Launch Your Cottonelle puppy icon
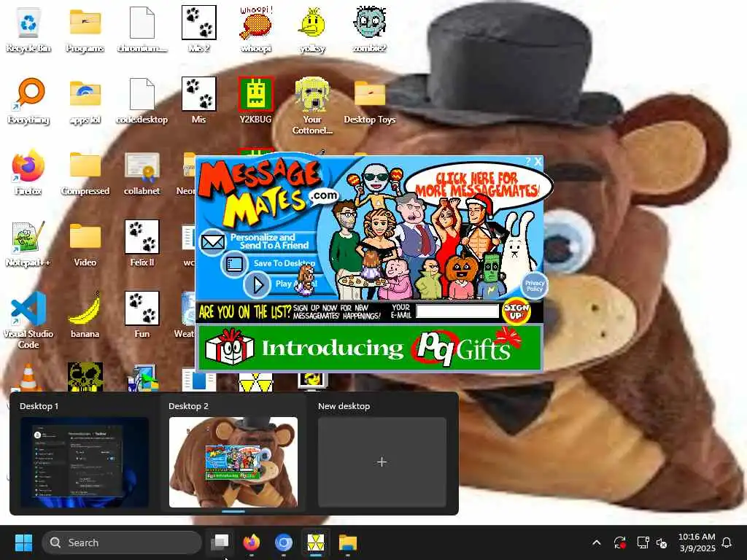Image resolution: width=747 pixels, height=560 pixels. (x=312, y=106)
